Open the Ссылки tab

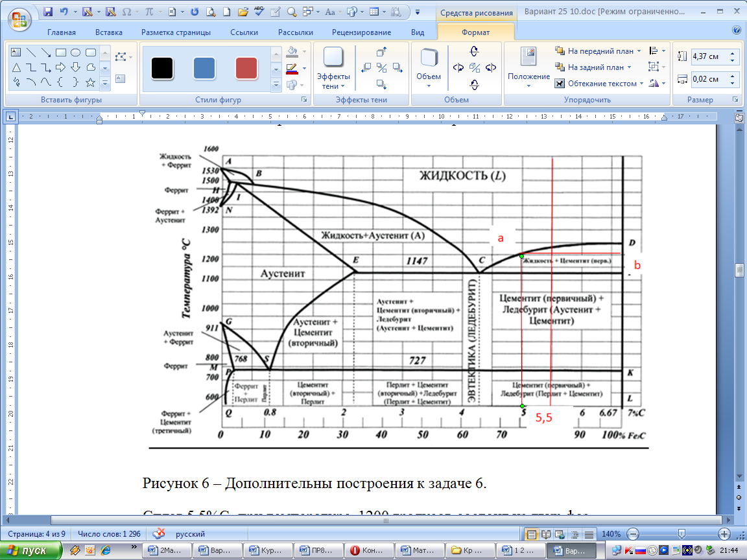pos(244,32)
